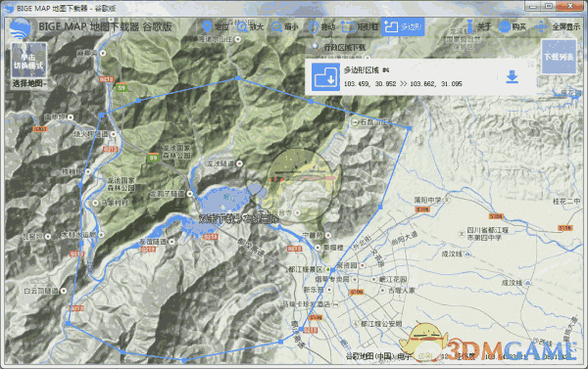Image resolution: width=588 pixels, height=369 pixels.
Task: Click the 蒲阳中学 school label
Action: 428,201
